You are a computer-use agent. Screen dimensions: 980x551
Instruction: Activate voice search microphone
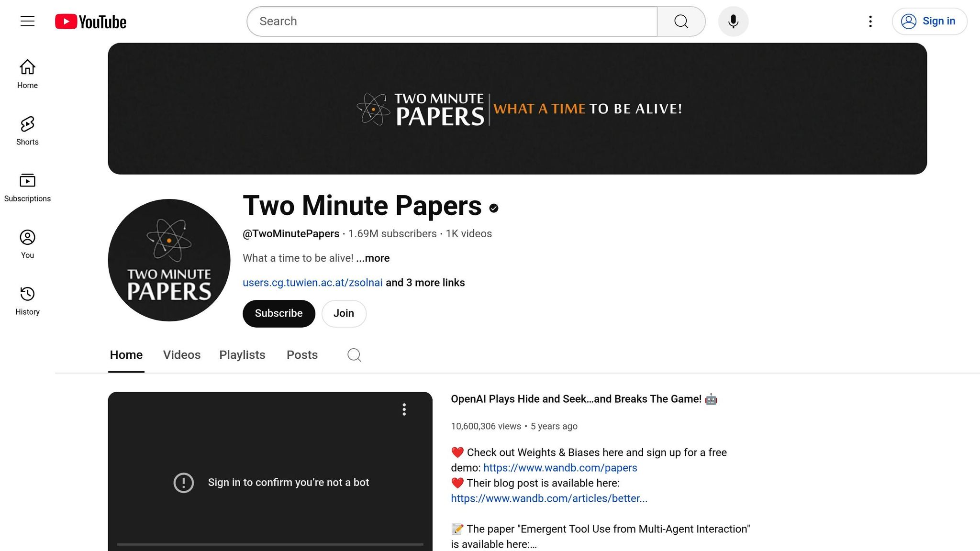click(733, 22)
